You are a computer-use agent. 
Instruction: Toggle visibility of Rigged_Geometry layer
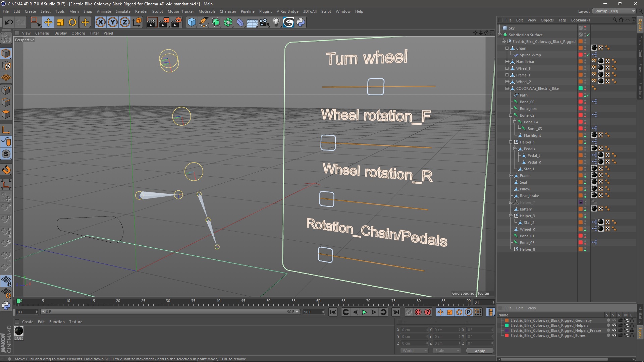[614, 320]
